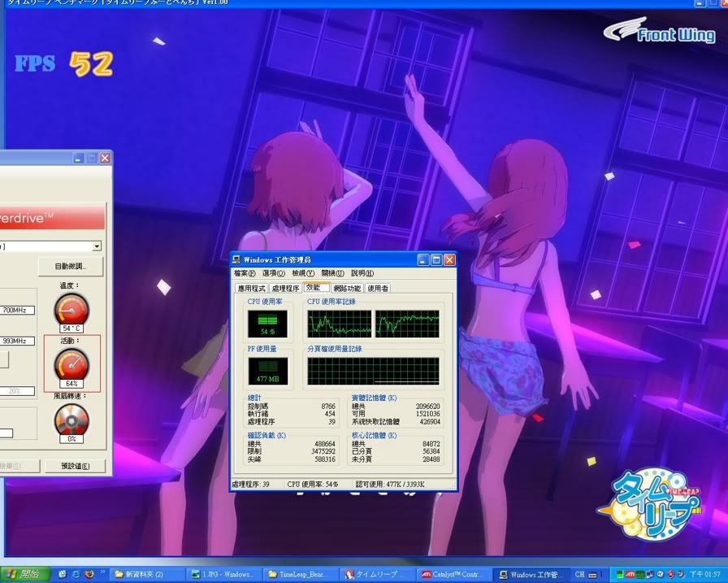Click the first CPU usage history graph
This screenshot has width=728, height=583.
(340, 324)
